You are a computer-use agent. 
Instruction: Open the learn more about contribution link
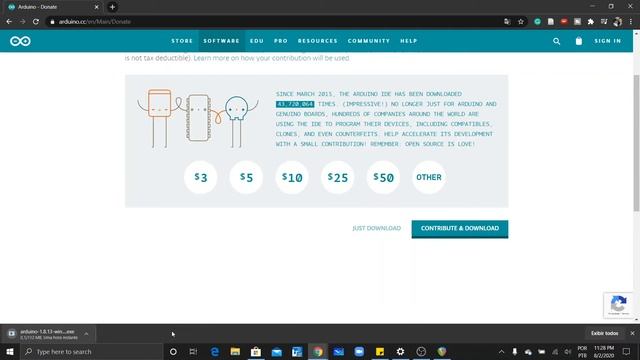(271, 58)
